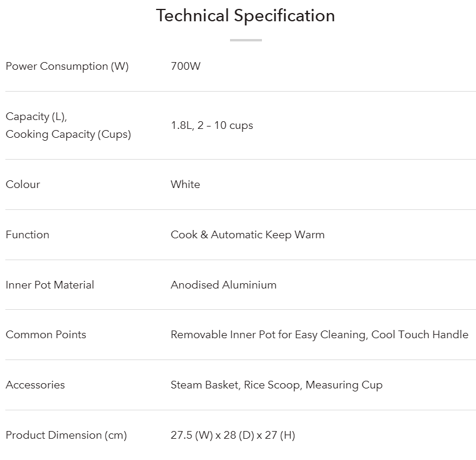
Task: Click the Inner Pot Material label
Action: (50, 285)
